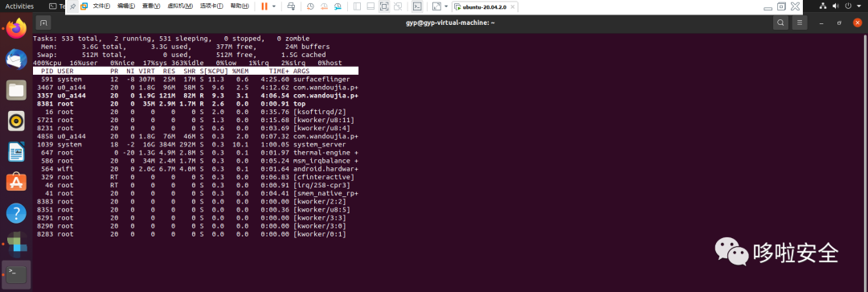
Task: Click the [kworker/0:1] process row
Action: [195, 234]
